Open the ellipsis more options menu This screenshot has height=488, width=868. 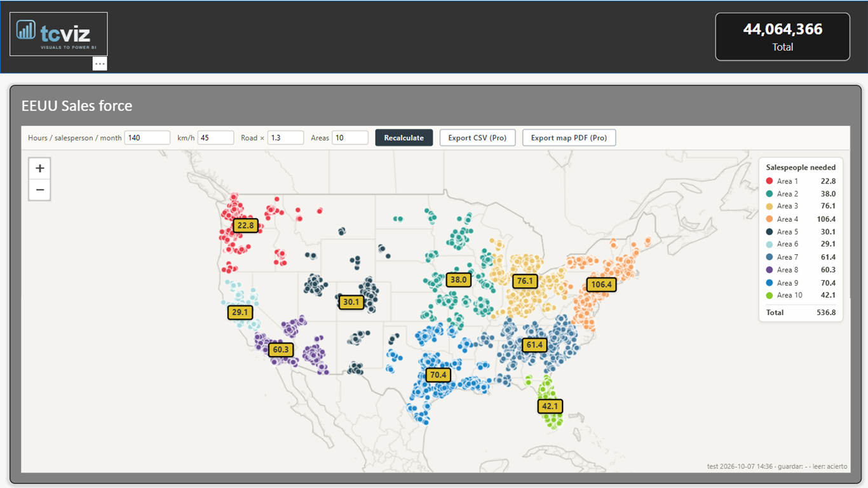(100, 64)
